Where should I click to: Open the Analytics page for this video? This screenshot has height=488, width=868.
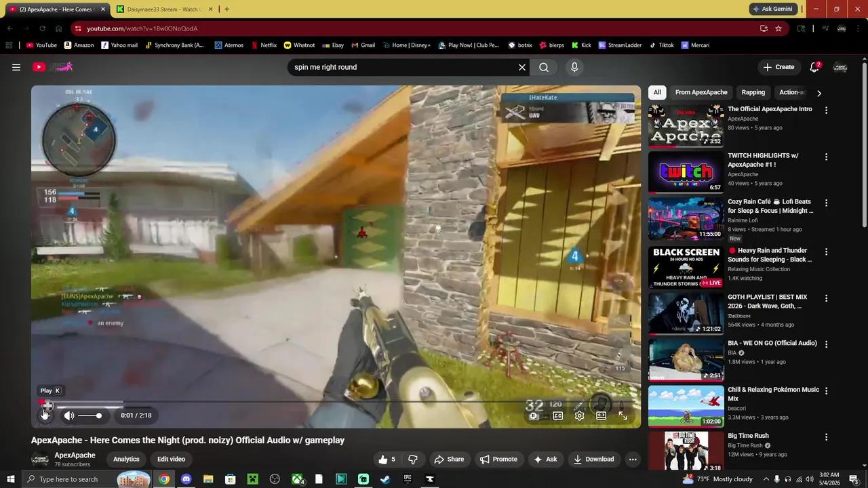pyautogui.click(x=126, y=460)
